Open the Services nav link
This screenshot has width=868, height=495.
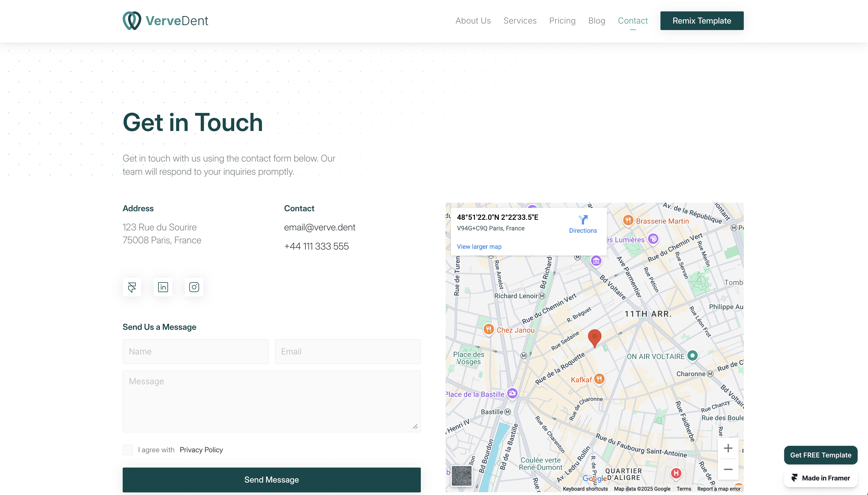coord(520,21)
